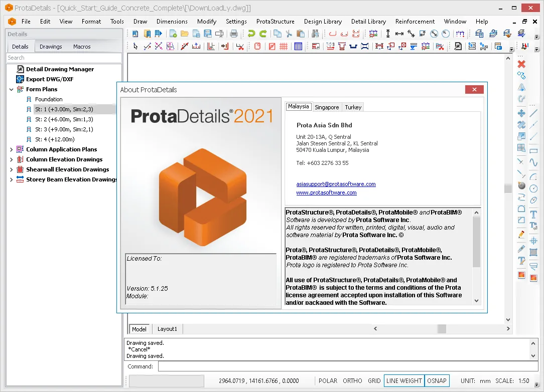The image size is (544, 392).
Task: Click the blue table icon
Action: (x=298, y=46)
